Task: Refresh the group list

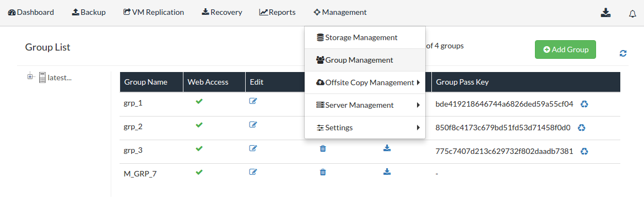Action: 623,53
